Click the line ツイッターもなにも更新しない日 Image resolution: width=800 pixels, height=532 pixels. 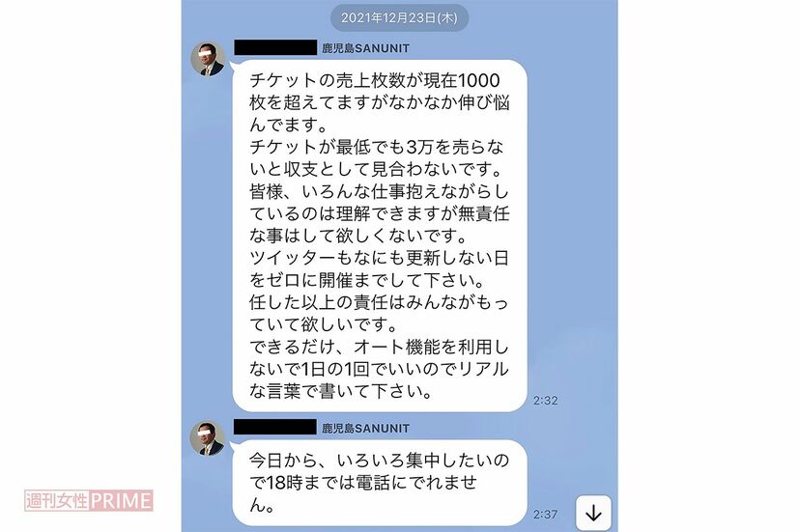click(x=379, y=258)
